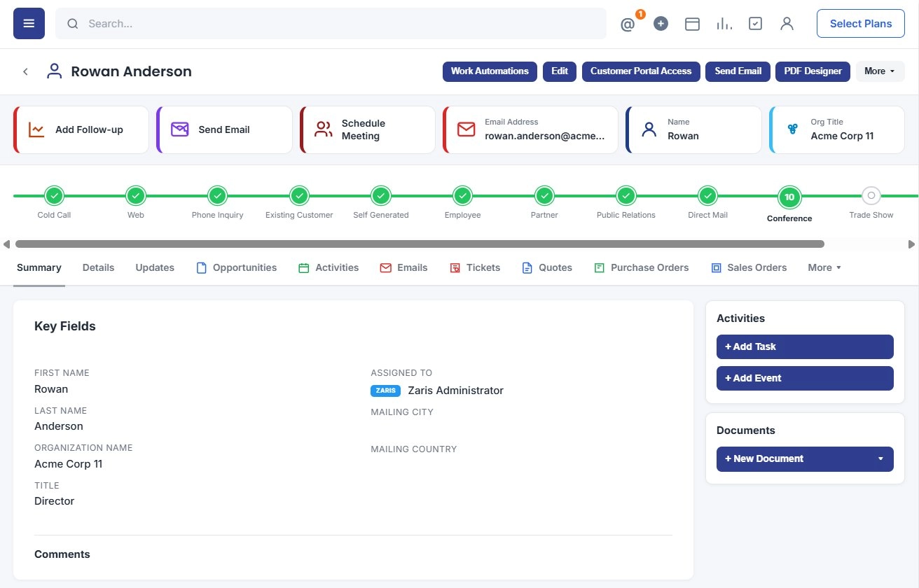Click the Activities tab calendar icon
The image size is (919, 588).
click(x=304, y=267)
